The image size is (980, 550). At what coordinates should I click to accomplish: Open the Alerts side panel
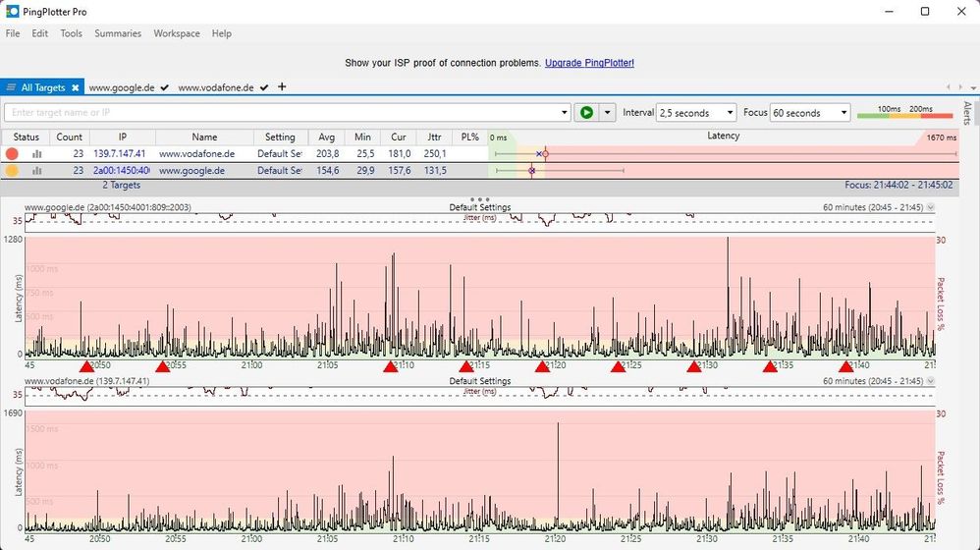tap(967, 112)
